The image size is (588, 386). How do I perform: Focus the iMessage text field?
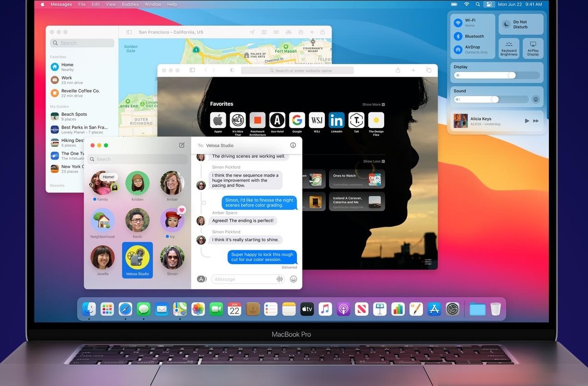[x=248, y=279]
